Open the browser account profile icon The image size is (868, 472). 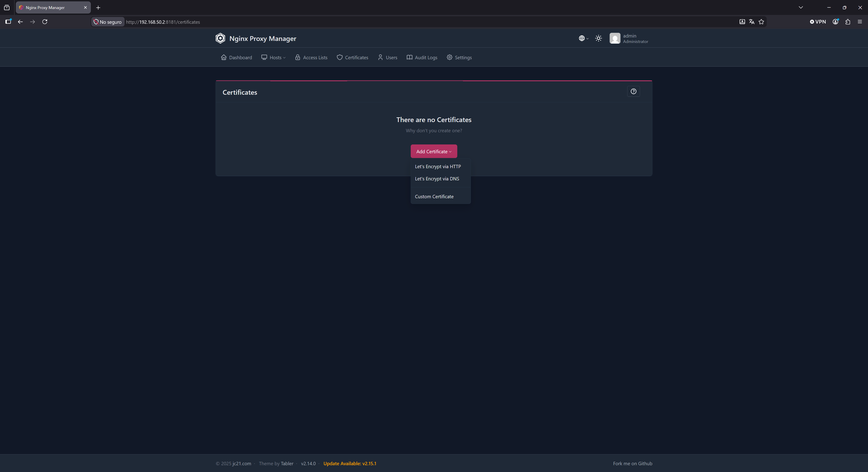pyautogui.click(x=835, y=22)
